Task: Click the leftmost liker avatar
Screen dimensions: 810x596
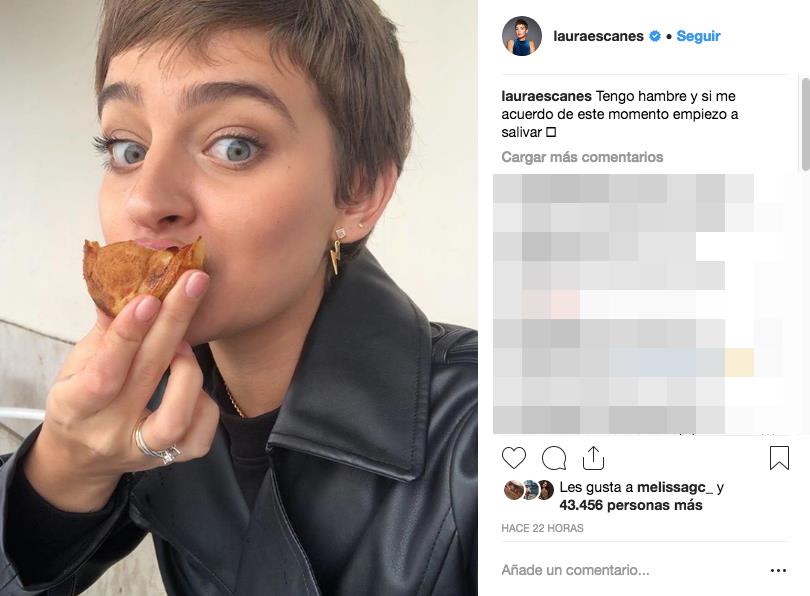Action: [512, 489]
